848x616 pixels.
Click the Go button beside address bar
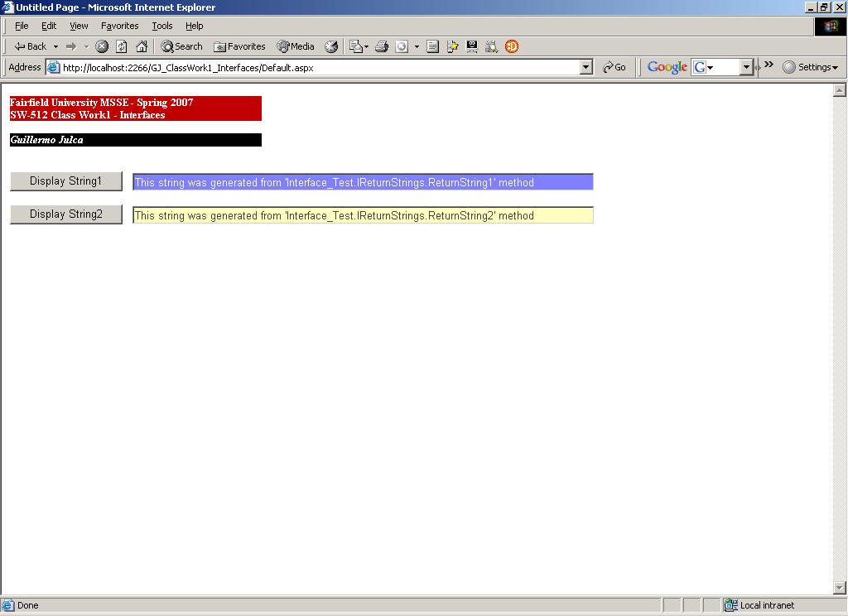tap(614, 67)
